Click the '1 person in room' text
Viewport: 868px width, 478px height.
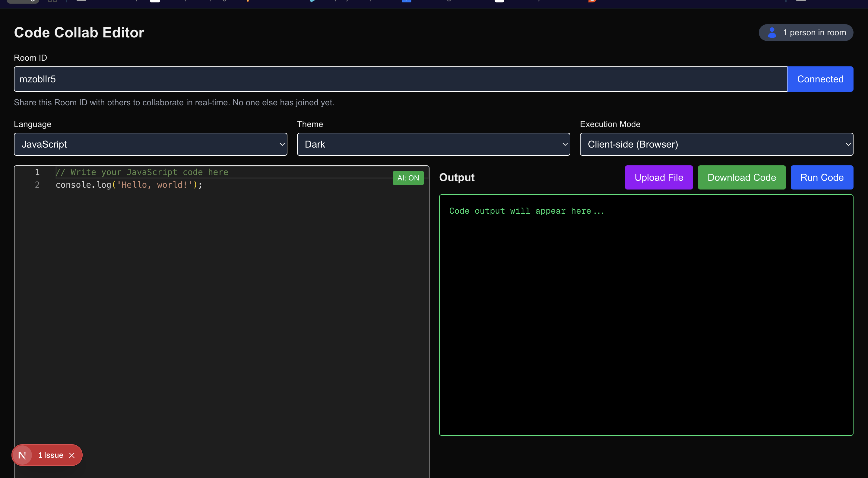(814, 32)
